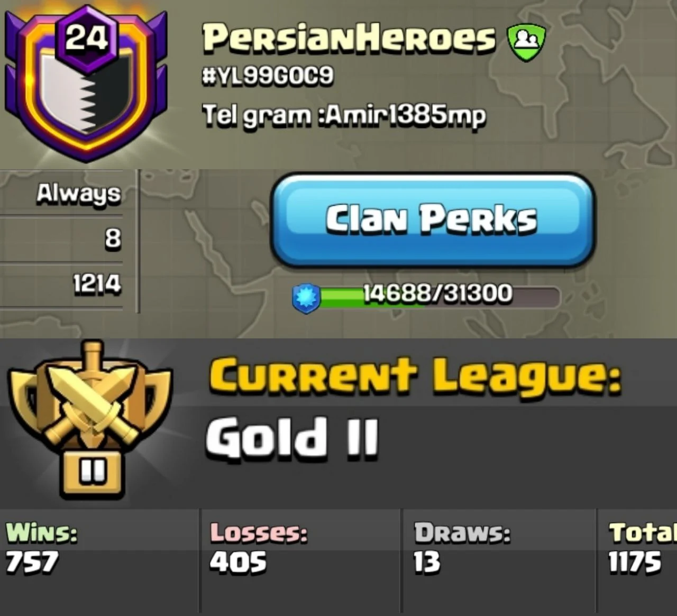Click the Losses 405 stat cell
The height and width of the screenshot is (616, 677).
pyautogui.click(x=300, y=560)
